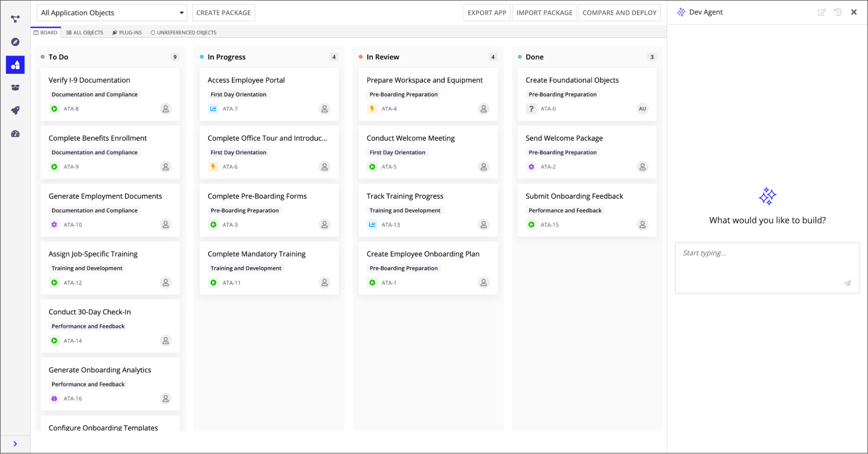Open the Submit Onboarding Feedback card
Image resolution: width=868 pixels, height=454 pixels.
point(587,210)
